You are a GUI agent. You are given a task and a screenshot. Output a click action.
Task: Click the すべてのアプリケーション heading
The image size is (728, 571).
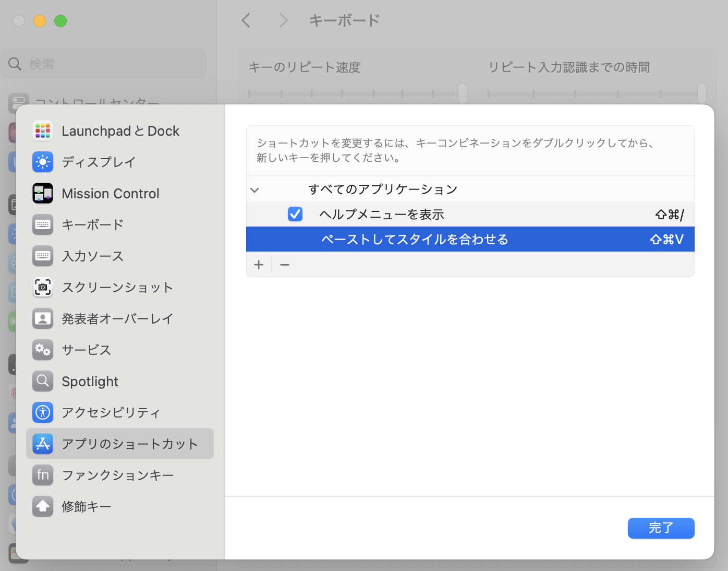(383, 189)
